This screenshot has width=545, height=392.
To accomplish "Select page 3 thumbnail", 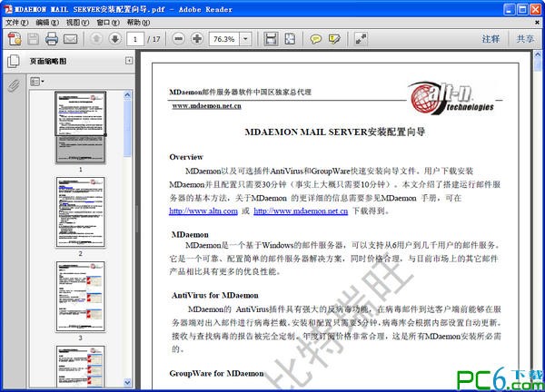I will coord(80,297).
